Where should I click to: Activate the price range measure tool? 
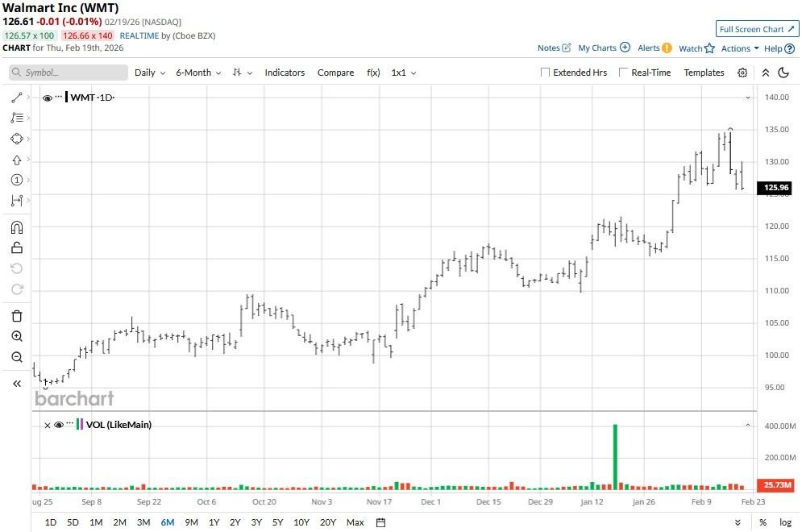16,201
